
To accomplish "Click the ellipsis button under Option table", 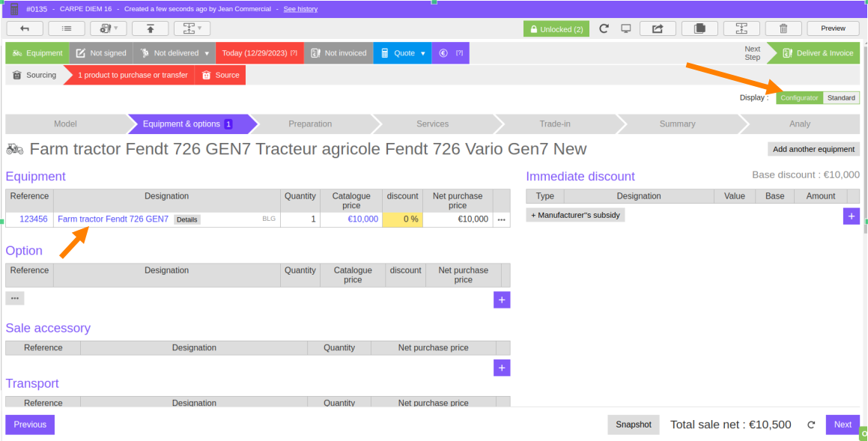I will point(15,298).
